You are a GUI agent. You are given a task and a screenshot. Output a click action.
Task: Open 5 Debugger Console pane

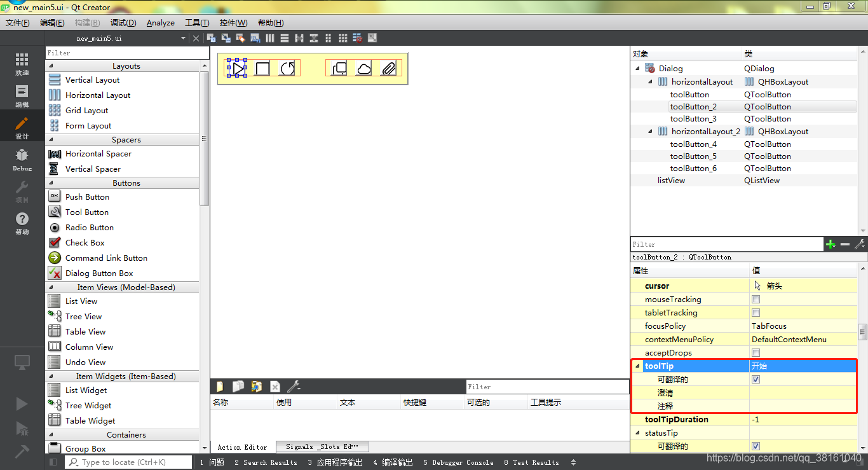pos(458,462)
